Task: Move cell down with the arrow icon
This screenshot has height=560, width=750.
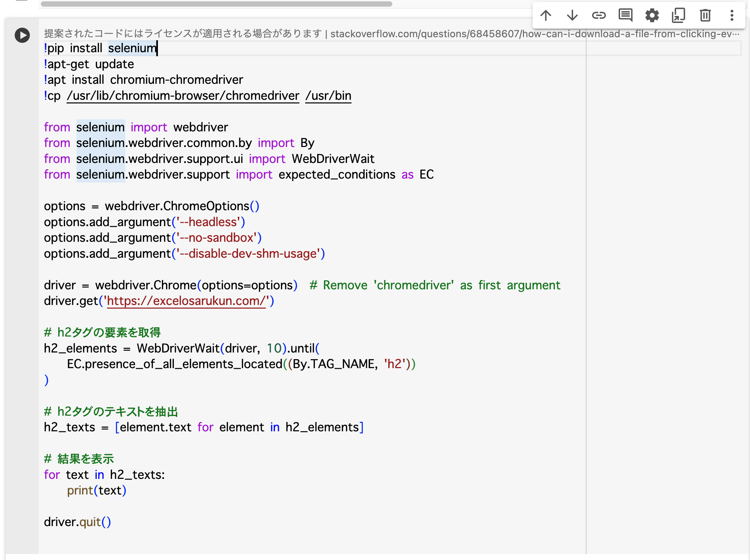Action: tap(572, 16)
